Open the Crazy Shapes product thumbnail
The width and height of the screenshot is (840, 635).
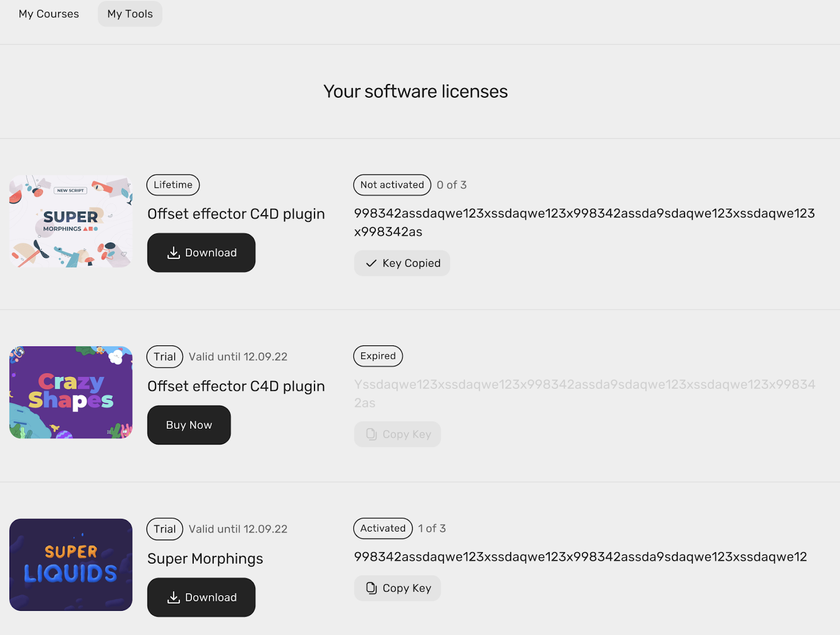(x=71, y=393)
